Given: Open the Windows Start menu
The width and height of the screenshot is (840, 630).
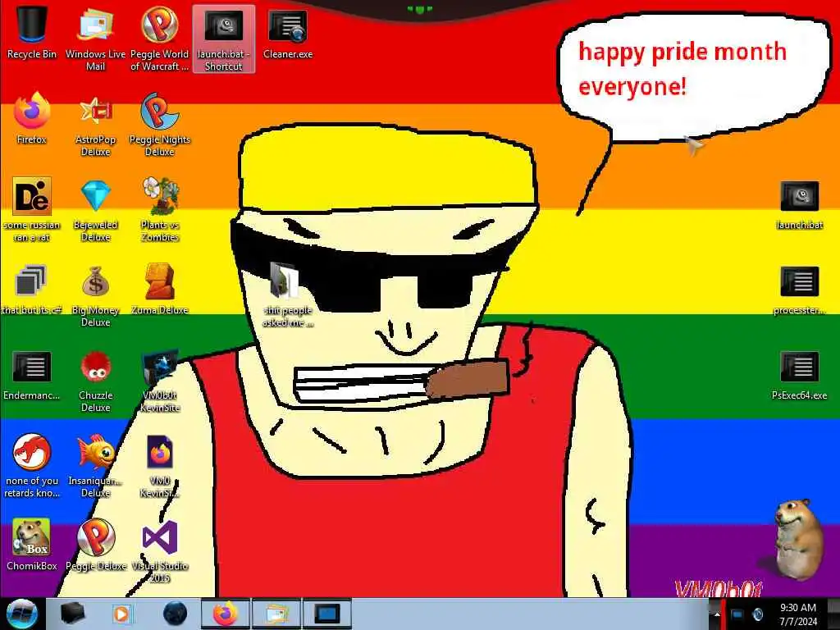Looking at the screenshot, I should (21, 614).
